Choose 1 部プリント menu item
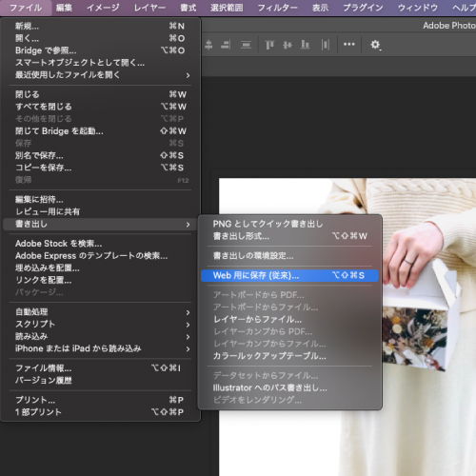Viewport: 476px width, 476px height. [100, 412]
